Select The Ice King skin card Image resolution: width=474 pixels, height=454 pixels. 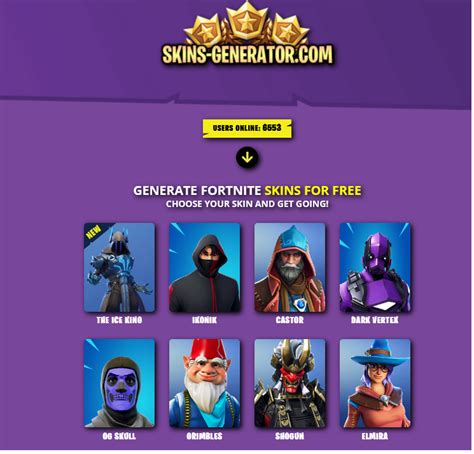click(119, 267)
